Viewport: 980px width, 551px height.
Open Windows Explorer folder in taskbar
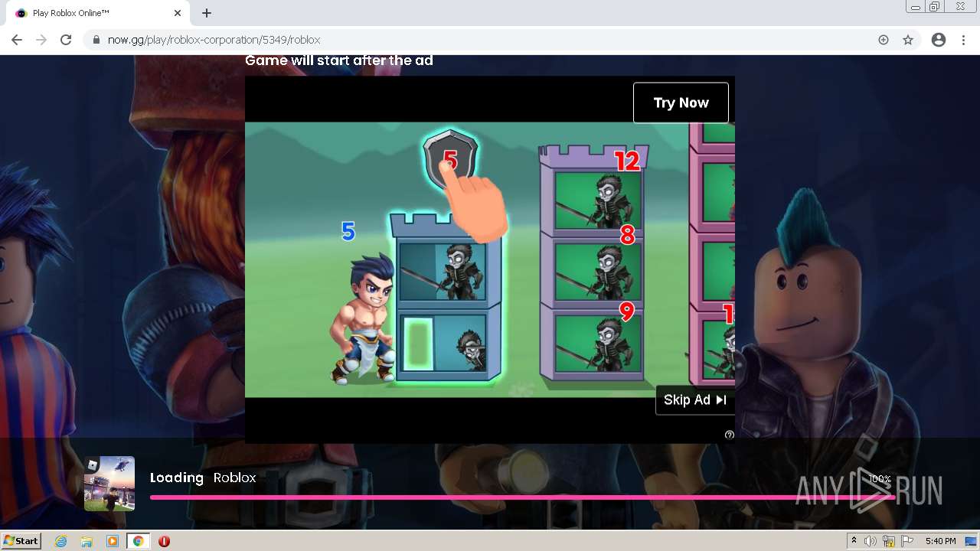coord(87,541)
